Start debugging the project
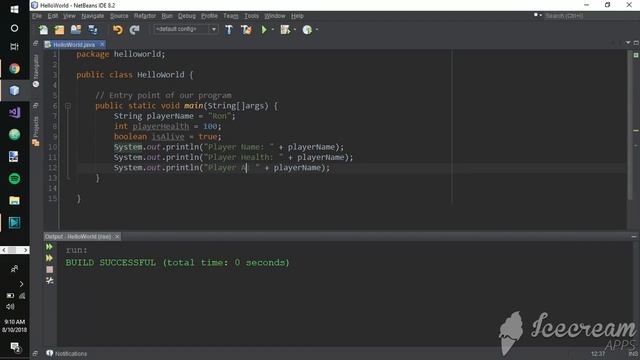640x360 pixels. tap(285, 29)
